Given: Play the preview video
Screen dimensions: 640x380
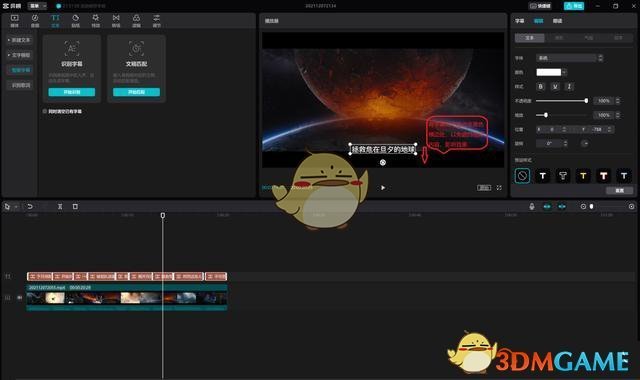Looking at the screenshot, I should tap(383, 188).
